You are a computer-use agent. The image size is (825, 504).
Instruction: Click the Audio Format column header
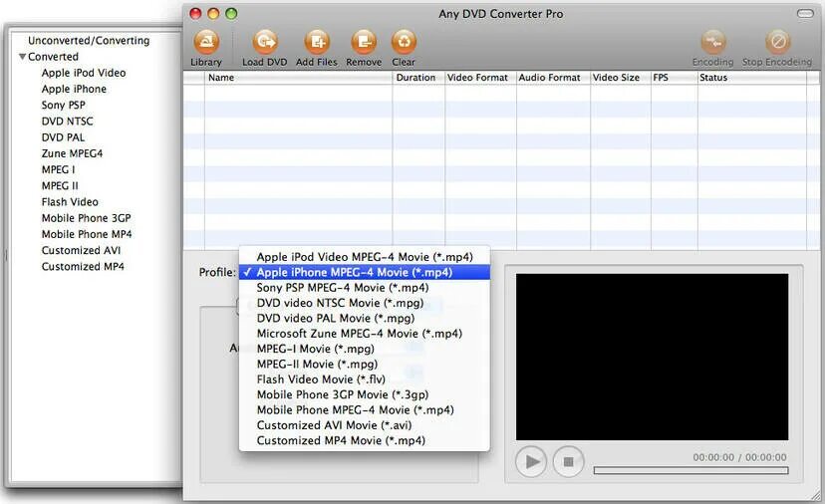554,78
